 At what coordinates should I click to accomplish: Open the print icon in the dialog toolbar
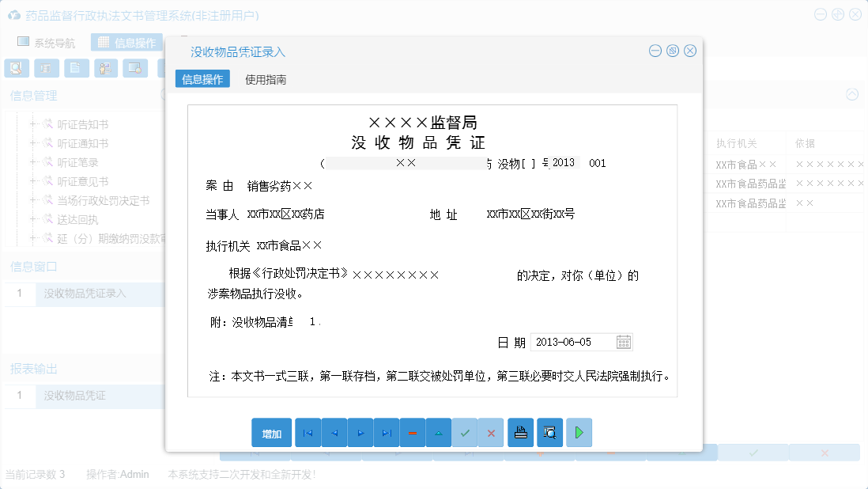pyautogui.click(x=520, y=432)
